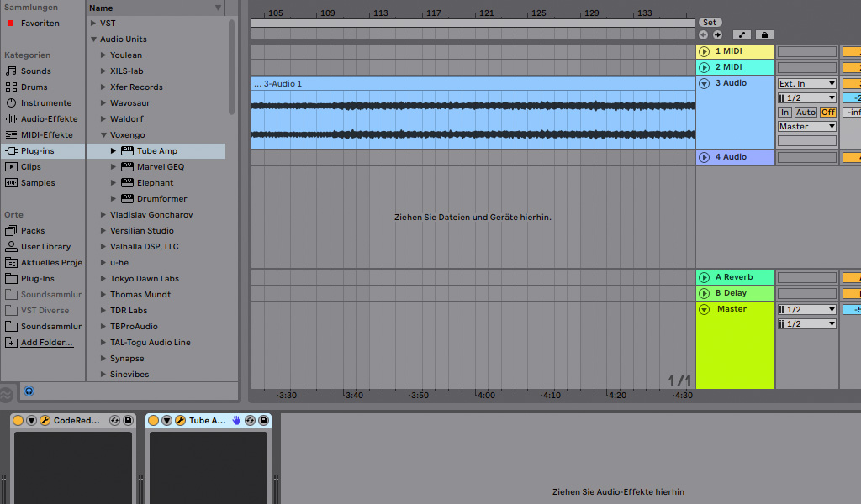Toggle automation mode button next to lock
Viewport: 861px width, 504px height.
pyautogui.click(x=742, y=35)
